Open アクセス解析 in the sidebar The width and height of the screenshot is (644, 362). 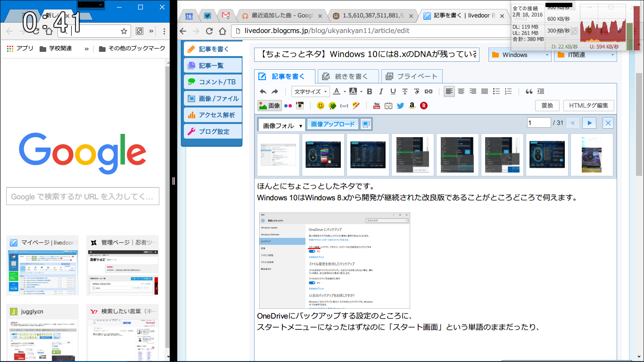click(212, 115)
